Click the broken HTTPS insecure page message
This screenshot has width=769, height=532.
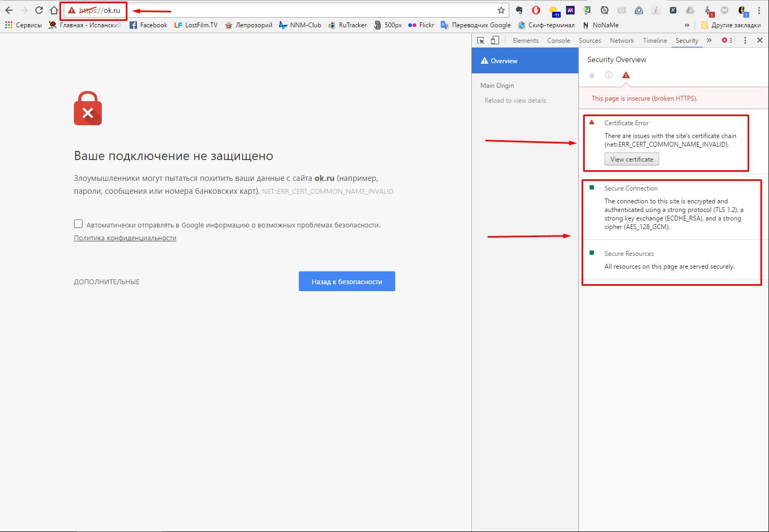[645, 98]
